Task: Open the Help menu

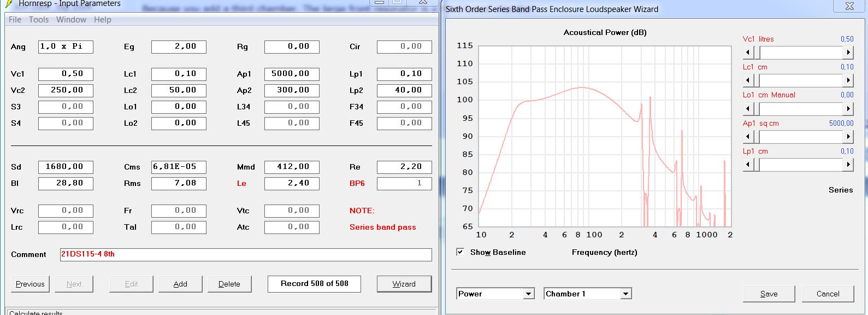Action: click(x=103, y=20)
